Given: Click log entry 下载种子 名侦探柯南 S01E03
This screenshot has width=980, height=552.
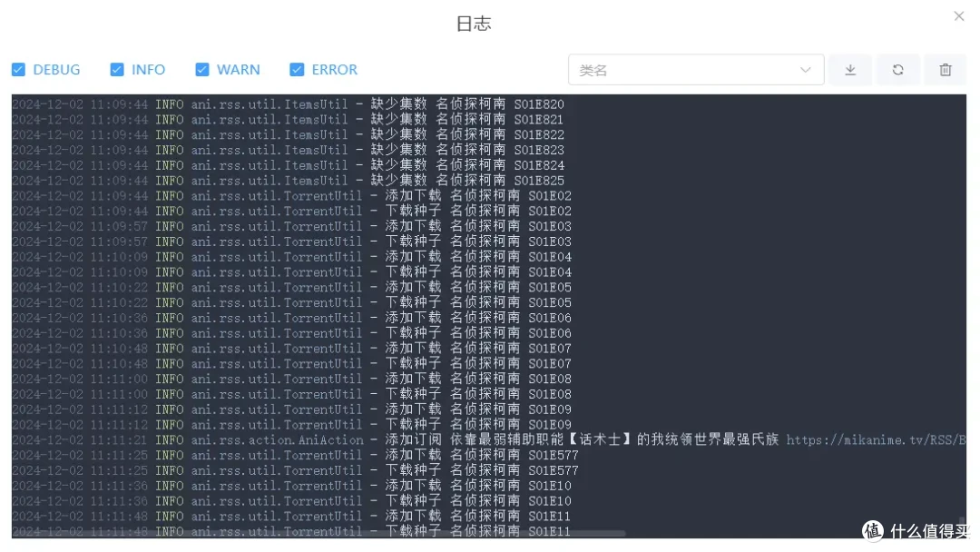Looking at the screenshot, I should [291, 241].
